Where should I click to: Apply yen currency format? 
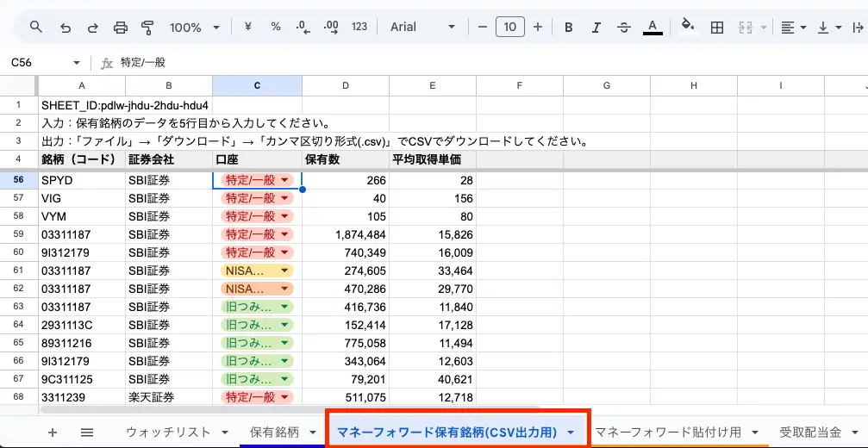[248, 27]
